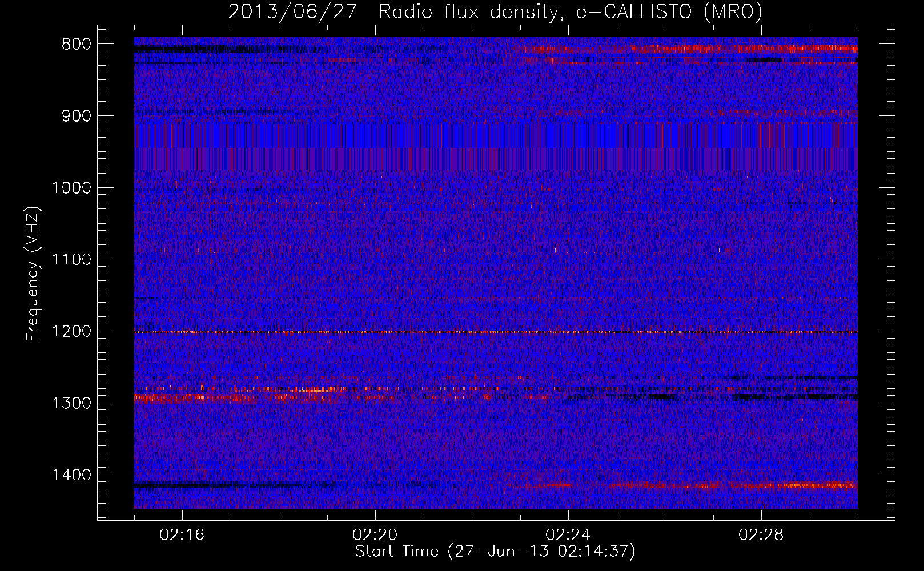Click the '02:20' time axis label
The height and width of the screenshot is (571, 924).
375,535
